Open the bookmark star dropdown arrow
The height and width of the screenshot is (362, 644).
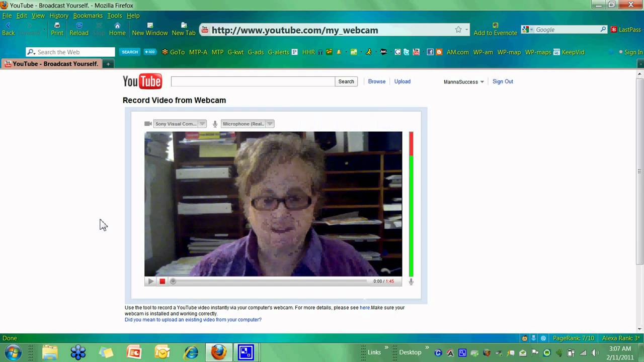coord(466,30)
